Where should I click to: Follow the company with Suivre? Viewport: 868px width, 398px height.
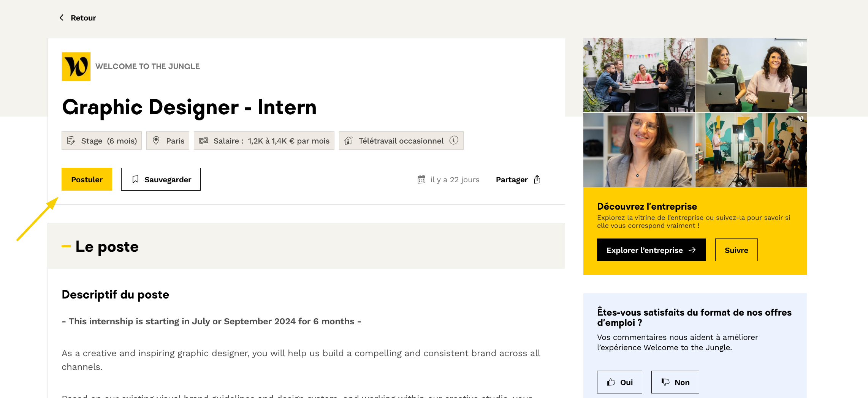point(736,250)
